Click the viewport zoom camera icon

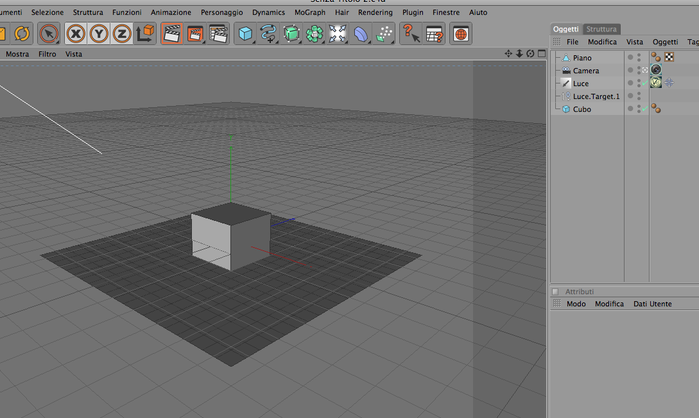519,53
